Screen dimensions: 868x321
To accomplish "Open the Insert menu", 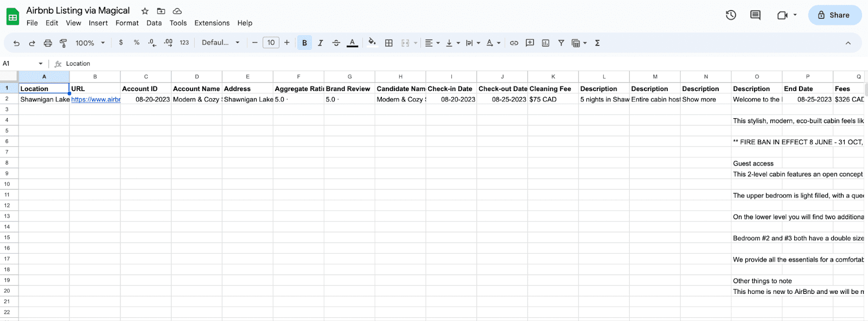I will pyautogui.click(x=98, y=23).
